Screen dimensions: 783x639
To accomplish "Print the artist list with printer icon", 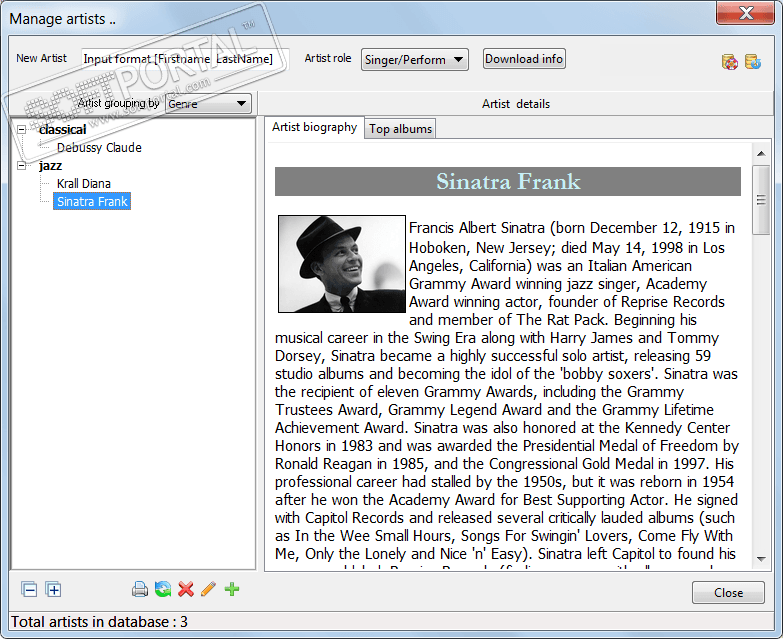I will click(140, 590).
